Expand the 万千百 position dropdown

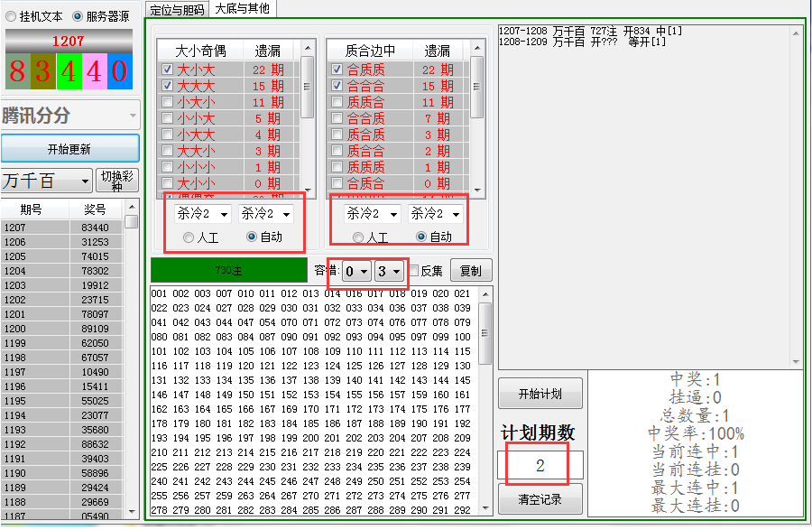click(x=47, y=181)
